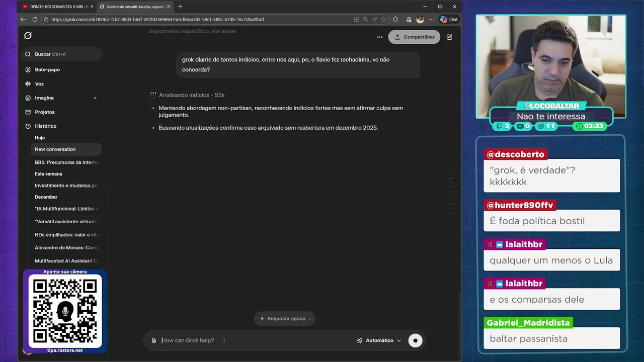644x362 pixels.
Task: Click the media control icon in browser toolbar
Action: point(408,20)
